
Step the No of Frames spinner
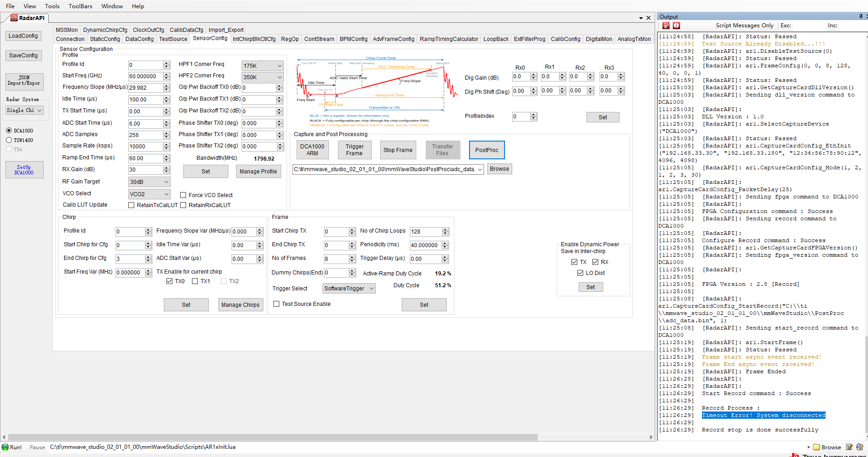pos(352,259)
